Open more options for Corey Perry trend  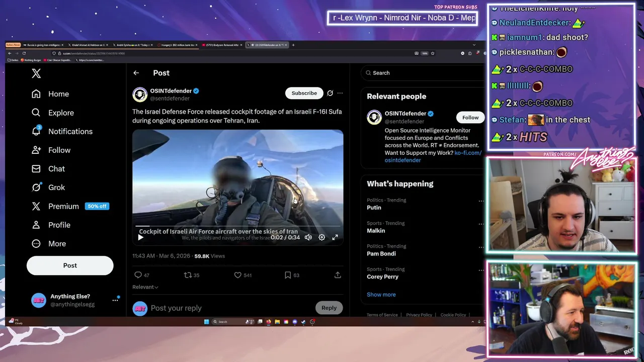click(x=481, y=270)
